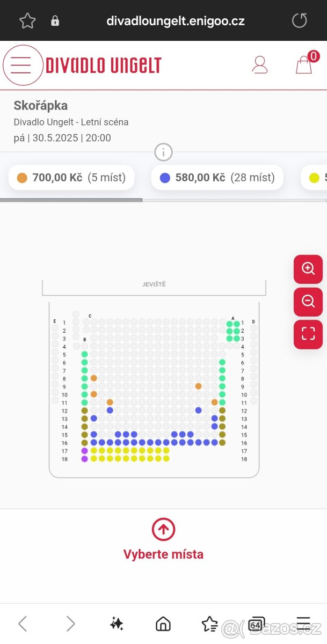
Task: Zoom out of the seat map
Action: click(308, 302)
